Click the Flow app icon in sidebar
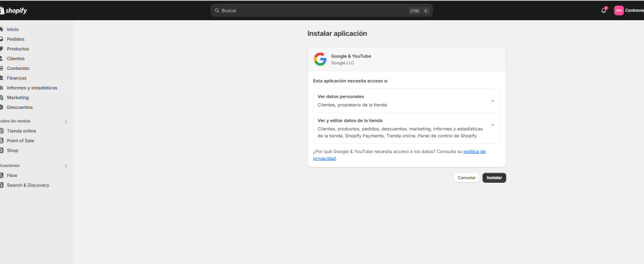644x264 pixels. pyautogui.click(x=2, y=175)
